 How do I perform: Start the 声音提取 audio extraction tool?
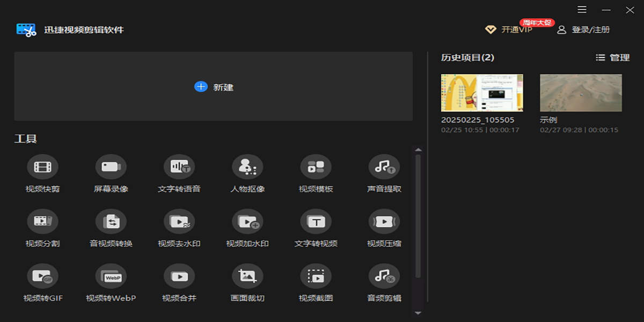384,167
